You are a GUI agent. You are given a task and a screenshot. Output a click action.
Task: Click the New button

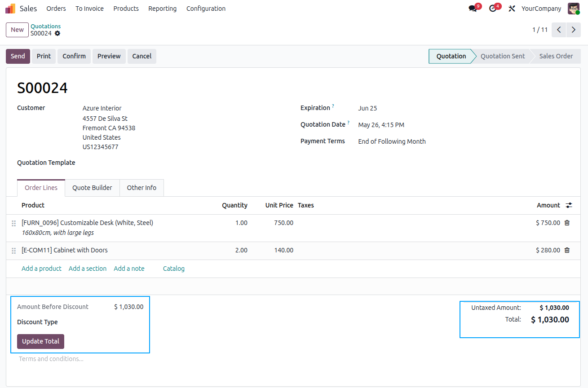pyautogui.click(x=17, y=30)
